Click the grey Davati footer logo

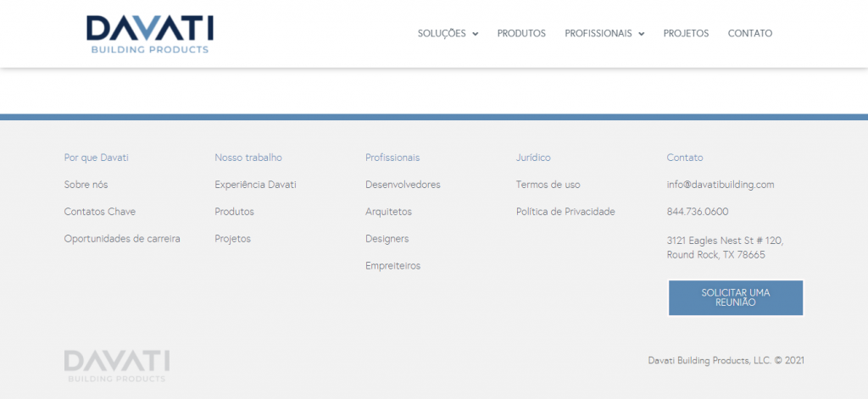[x=117, y=366]
